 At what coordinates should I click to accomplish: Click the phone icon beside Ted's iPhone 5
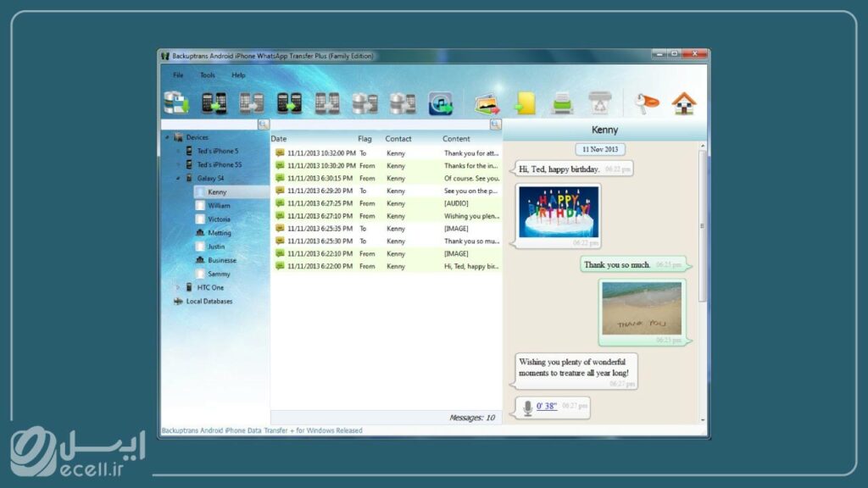(x=189, y=151)
